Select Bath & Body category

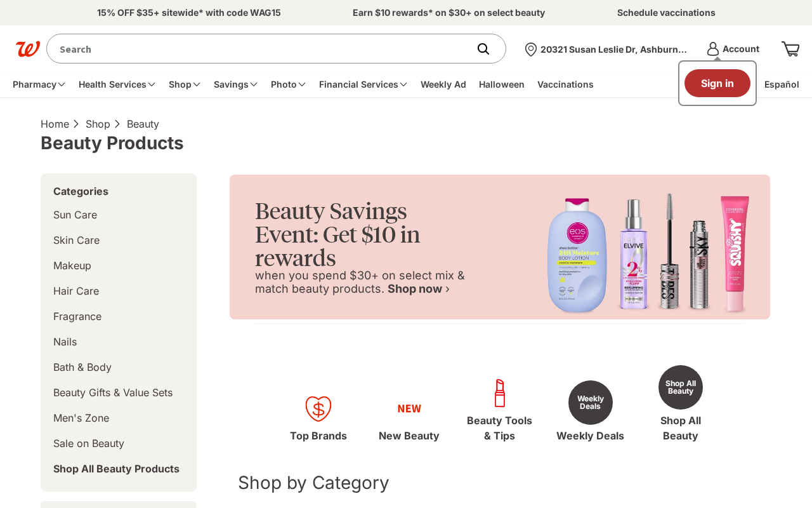tap(82, 367)
